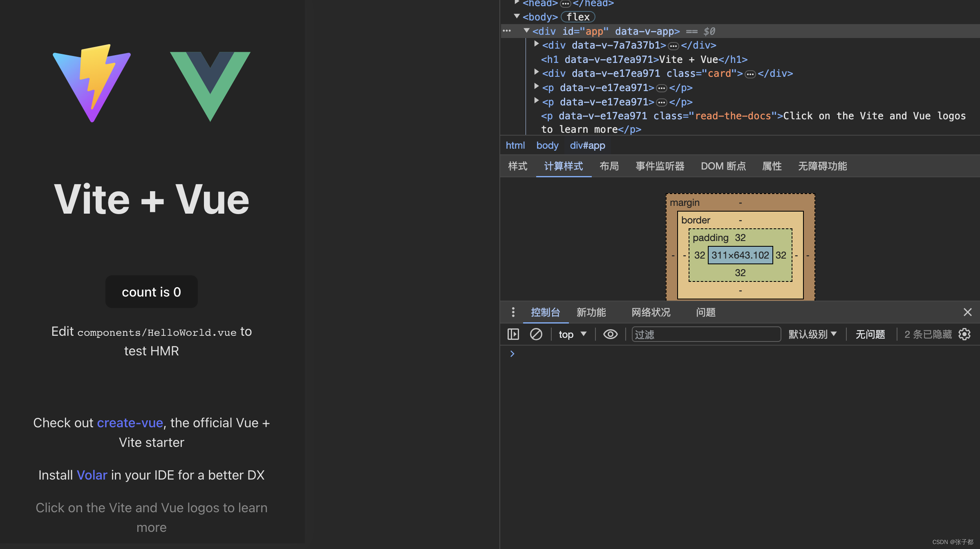Click the console sidebar toggle icon
Viewport: 980px width, 549px height.
513,335
